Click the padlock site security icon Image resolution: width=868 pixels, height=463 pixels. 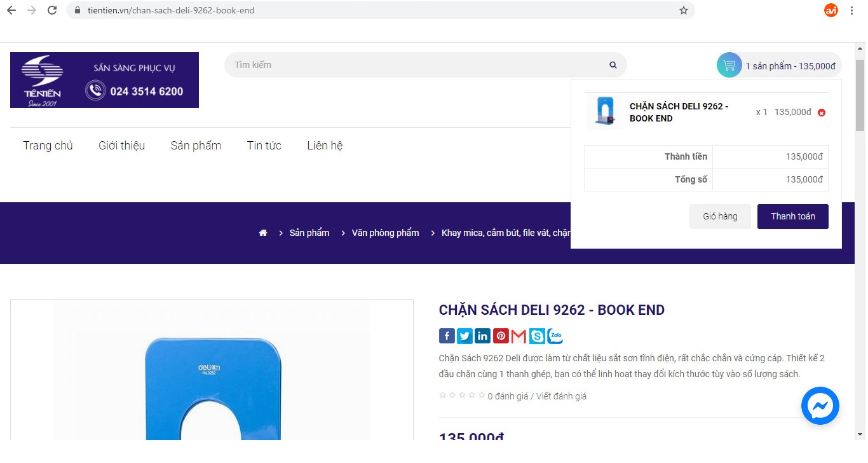78,11
